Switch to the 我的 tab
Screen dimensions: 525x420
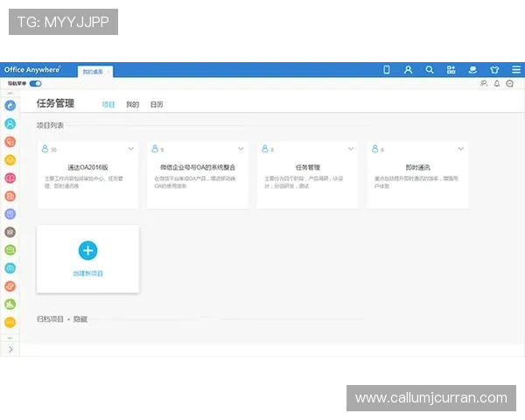point(132,104)
